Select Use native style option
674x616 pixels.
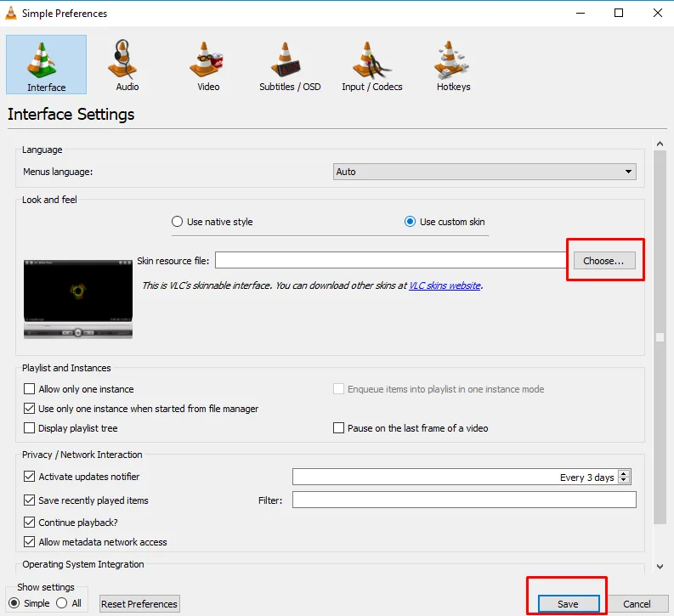click(212, 222)
